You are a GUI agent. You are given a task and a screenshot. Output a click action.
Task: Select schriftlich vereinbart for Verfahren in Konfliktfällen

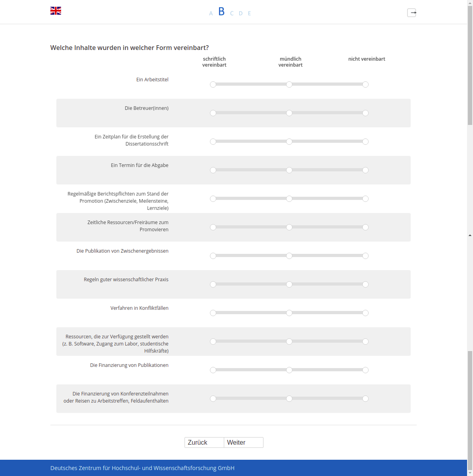point(213,313)
